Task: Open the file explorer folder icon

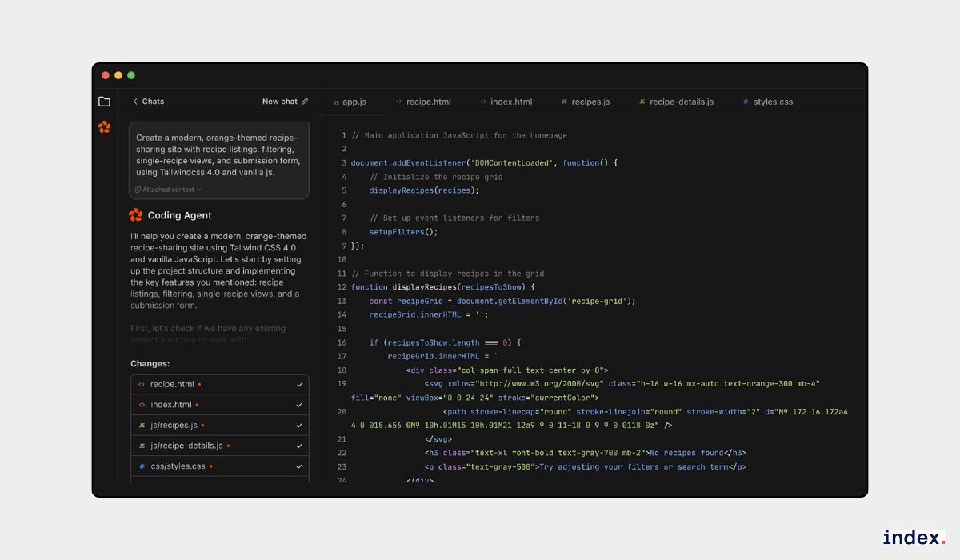Action: (x=104, y=102)
